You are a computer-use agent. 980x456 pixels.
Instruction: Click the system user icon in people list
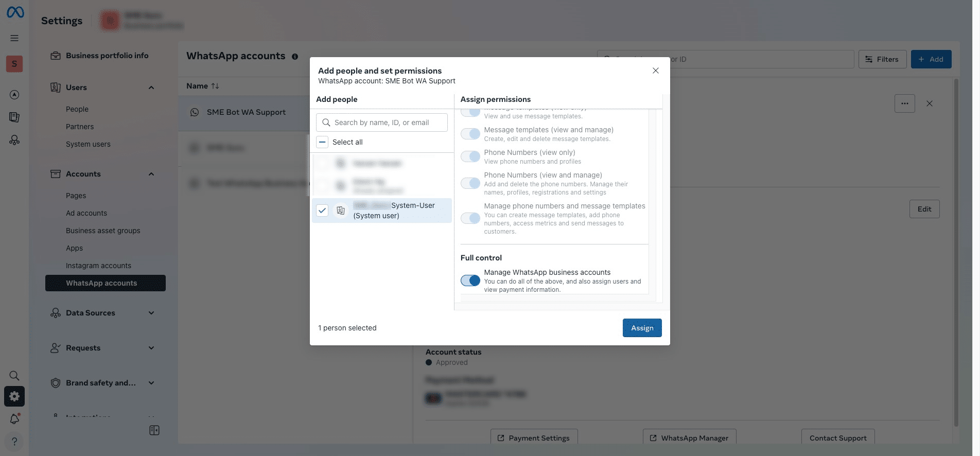point(341,211)
